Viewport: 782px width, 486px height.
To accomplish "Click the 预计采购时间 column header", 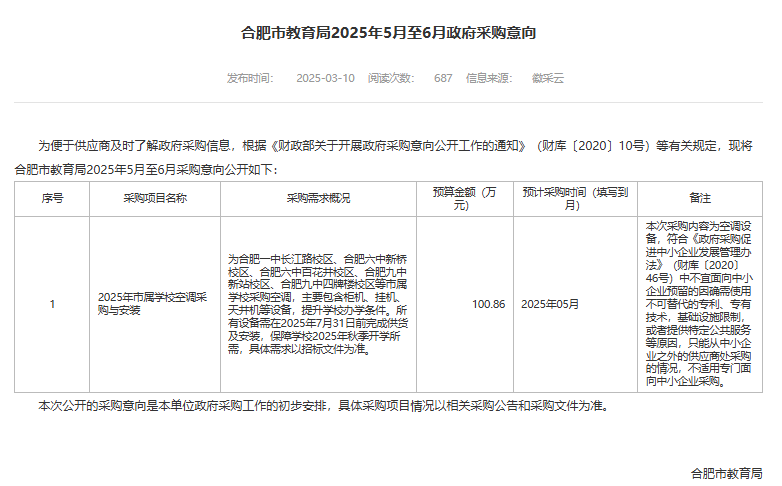I will tap(575, 199).
